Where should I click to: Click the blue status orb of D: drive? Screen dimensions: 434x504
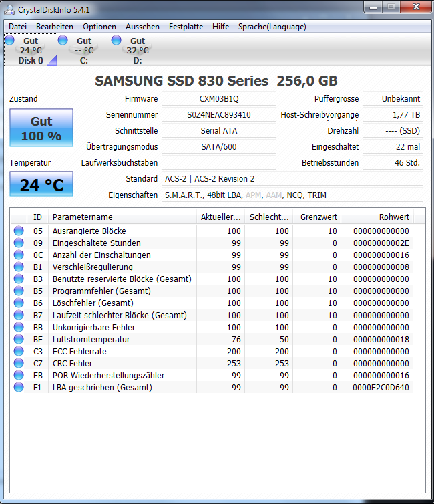pos(116,40)
